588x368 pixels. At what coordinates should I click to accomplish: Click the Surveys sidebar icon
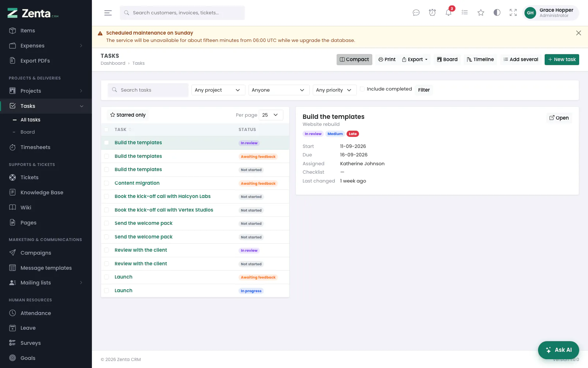point(12,343)
